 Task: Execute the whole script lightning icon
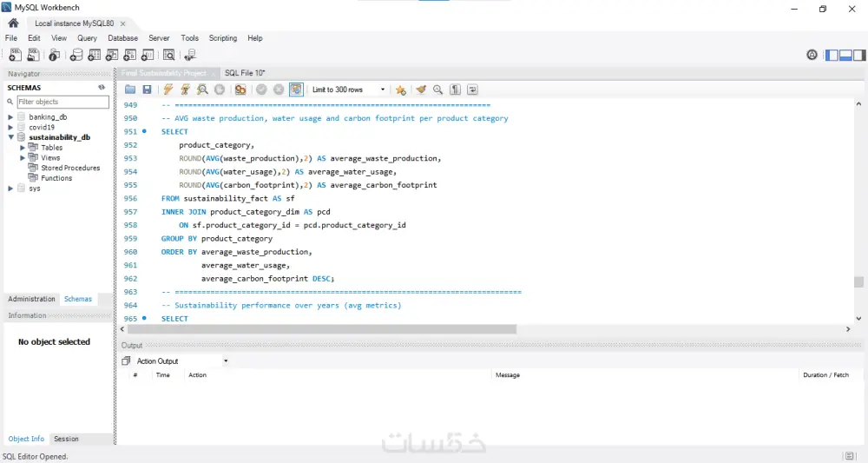pyautogui.click(x=168, y=89)
